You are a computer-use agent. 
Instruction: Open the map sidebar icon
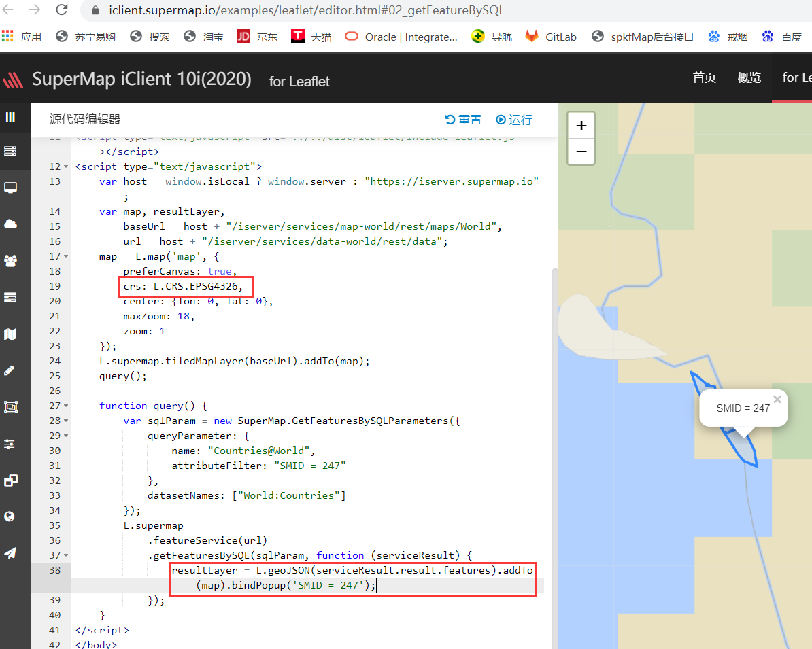[x=10, y=334]
